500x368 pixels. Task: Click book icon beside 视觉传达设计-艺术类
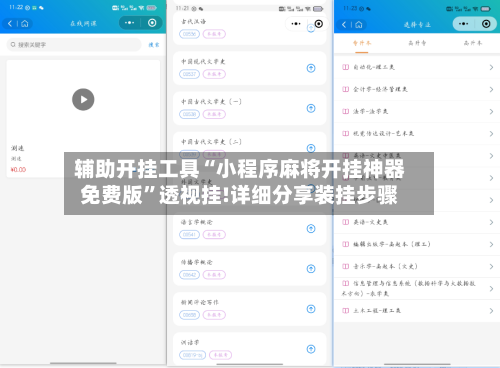(346, 134)
